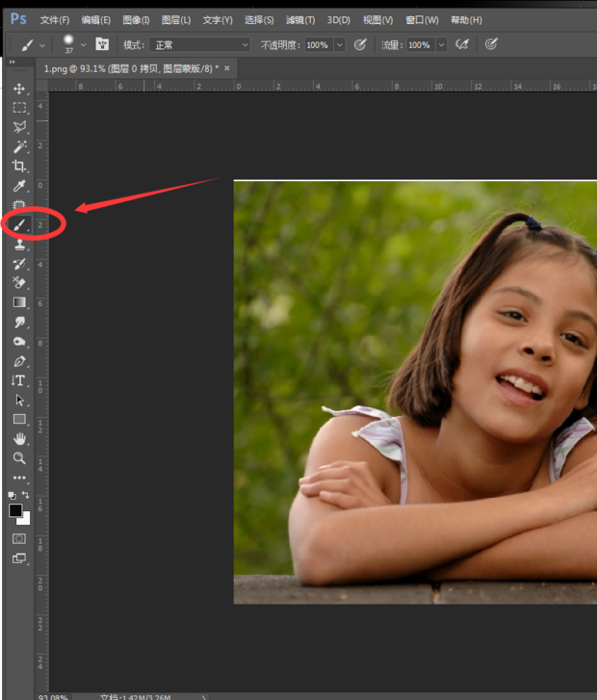Pick the Magic Wand tool

[19, 146]
